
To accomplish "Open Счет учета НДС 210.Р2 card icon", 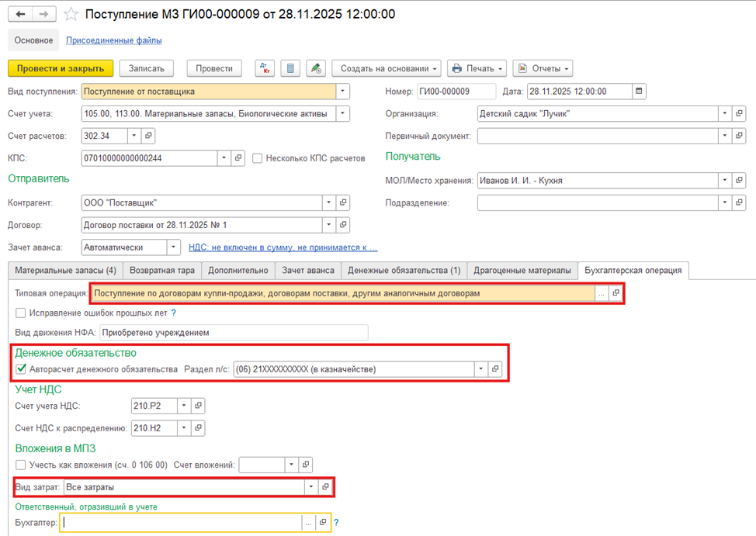I will (198, 406).
